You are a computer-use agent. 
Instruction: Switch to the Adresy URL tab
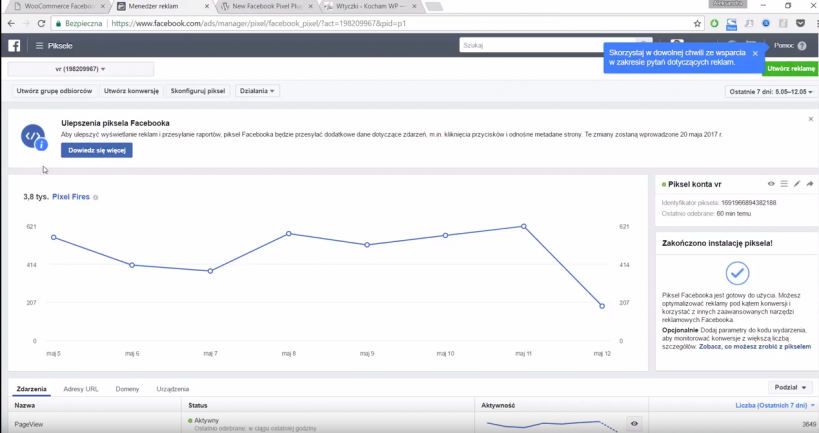point(80,389)
